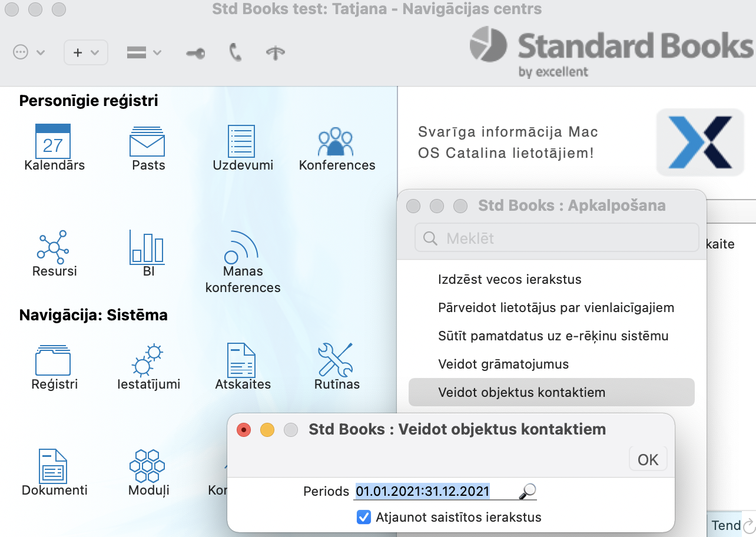Expand the horizontal bars view dropdown
This screenshot has width=756, height=537.
144,52
